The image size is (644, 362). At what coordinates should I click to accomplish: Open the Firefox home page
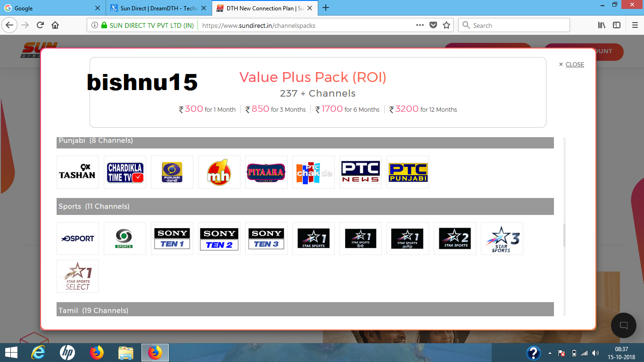(x=55, y=25)
